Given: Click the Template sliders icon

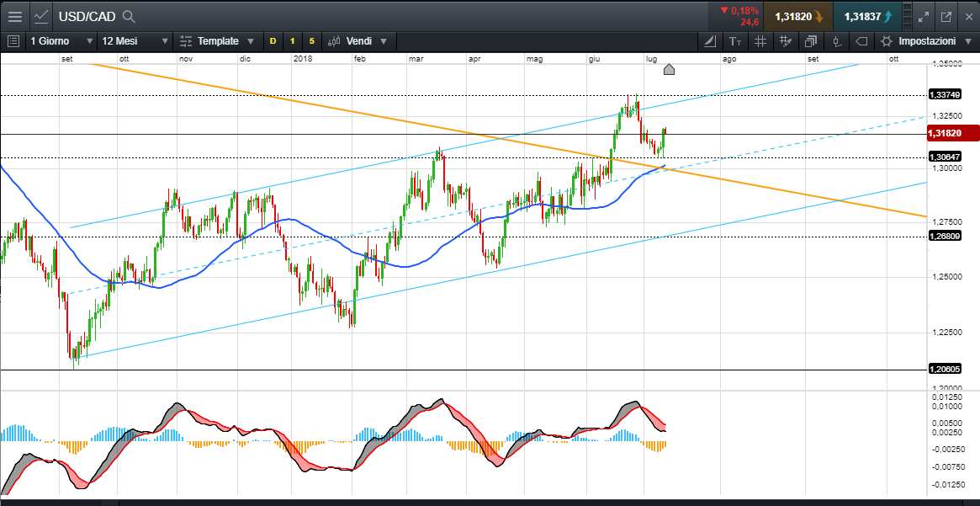Looking at the screenshot, I should pyautogui.click(x=186, y=41).
